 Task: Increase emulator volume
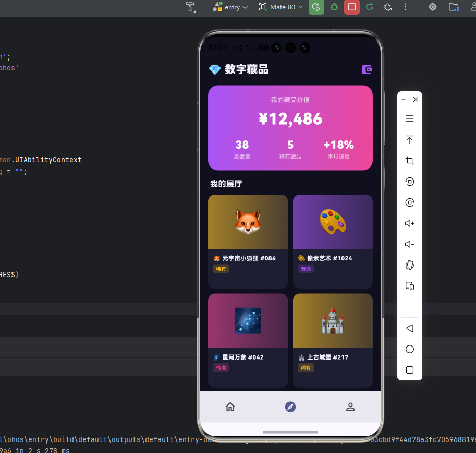[x=409, y=223]
